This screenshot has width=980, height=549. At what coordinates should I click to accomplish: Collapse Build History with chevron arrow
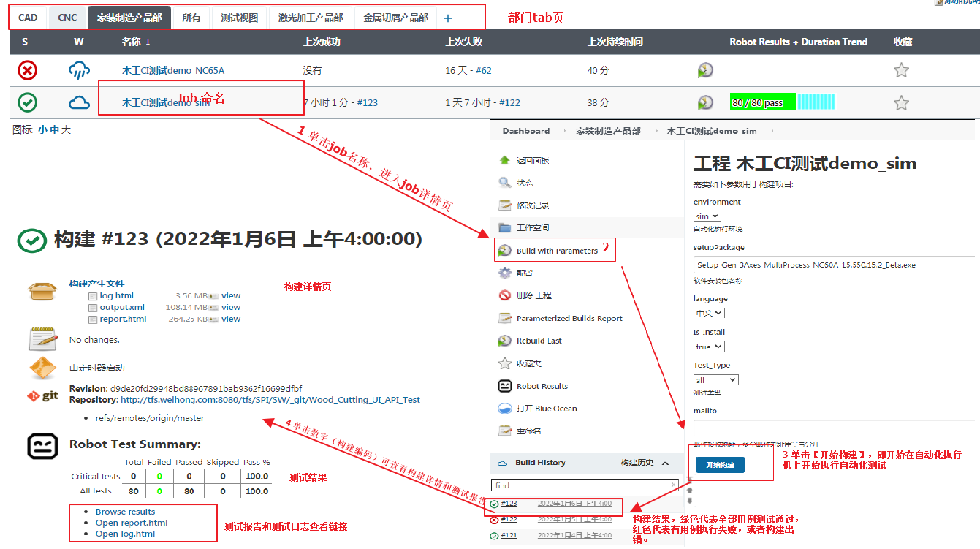point(665,463)
